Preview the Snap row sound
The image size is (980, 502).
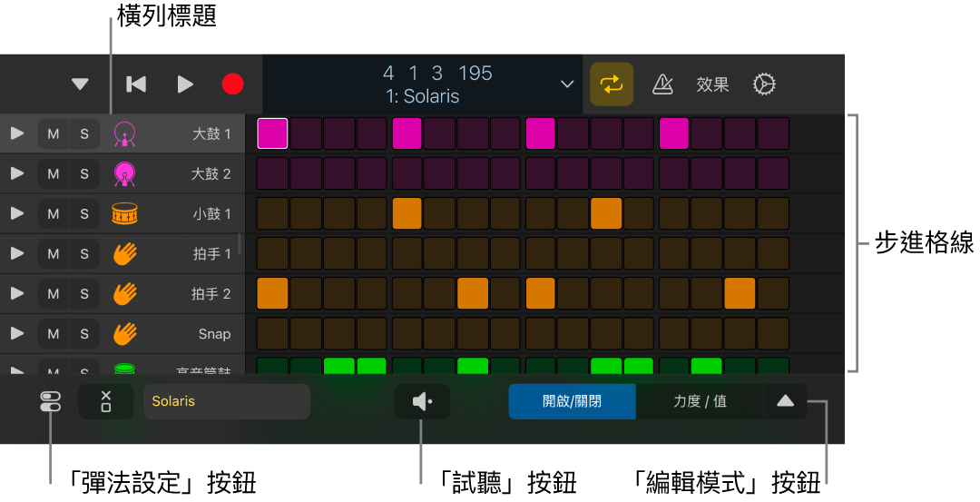point(17,333)
